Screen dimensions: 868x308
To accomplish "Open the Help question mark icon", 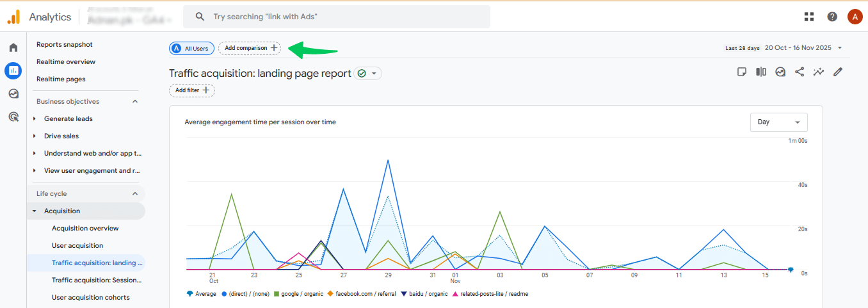I will point(832,17).
